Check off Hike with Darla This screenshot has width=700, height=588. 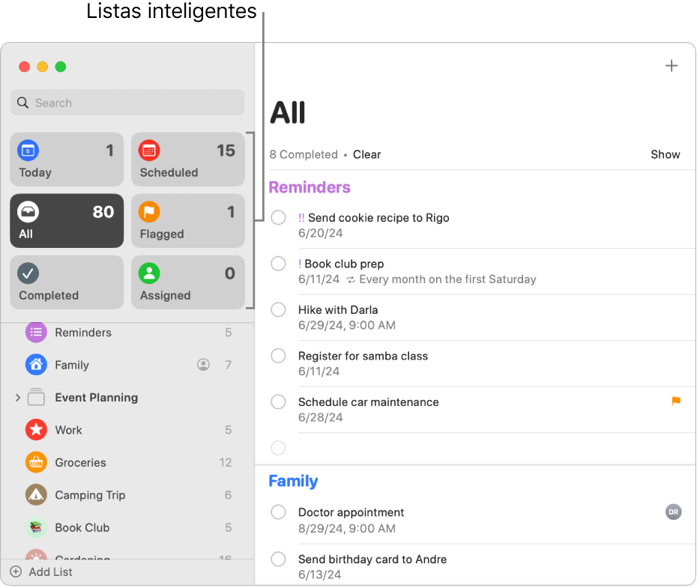tap(278, 309)
